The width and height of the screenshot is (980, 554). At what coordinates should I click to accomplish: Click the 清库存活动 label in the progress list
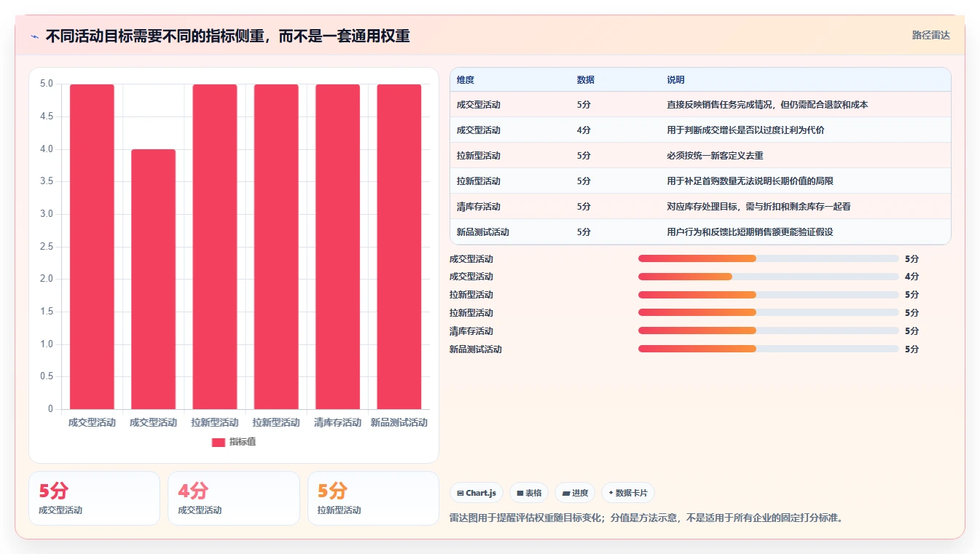(471, 331)
